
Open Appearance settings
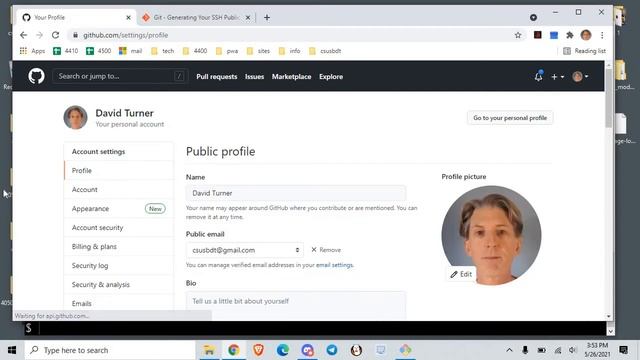pos(119,209)
